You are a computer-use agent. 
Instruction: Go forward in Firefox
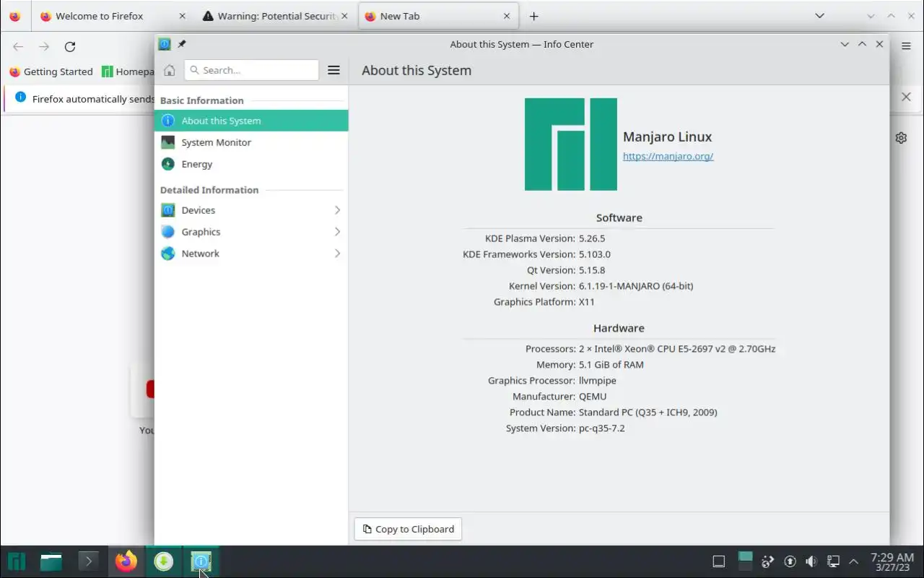tap(44, 47)
